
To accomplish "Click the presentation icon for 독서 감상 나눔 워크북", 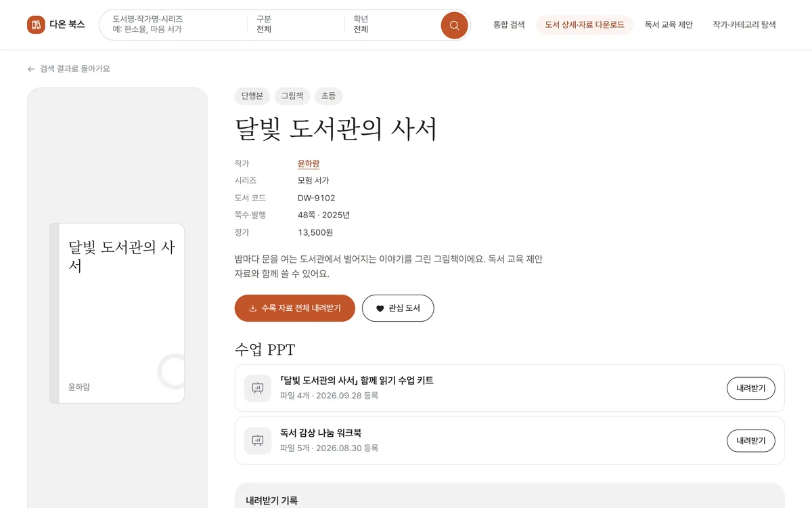I will (258, 440).
